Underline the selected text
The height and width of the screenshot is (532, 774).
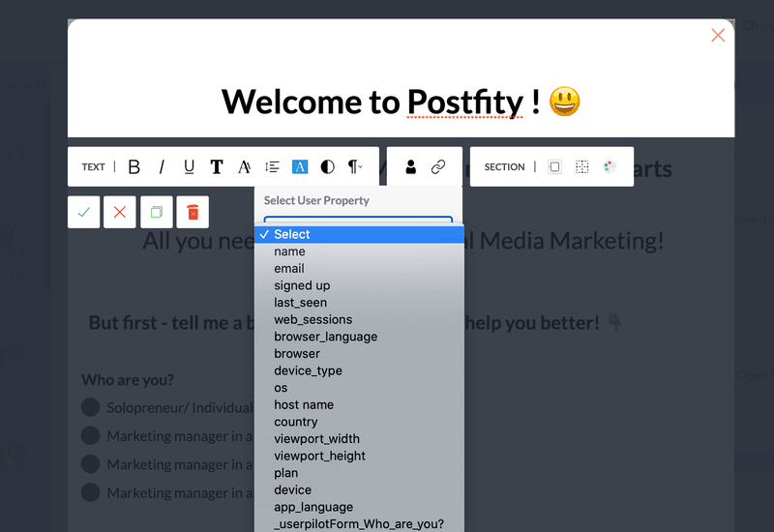(x=189, y=167)
